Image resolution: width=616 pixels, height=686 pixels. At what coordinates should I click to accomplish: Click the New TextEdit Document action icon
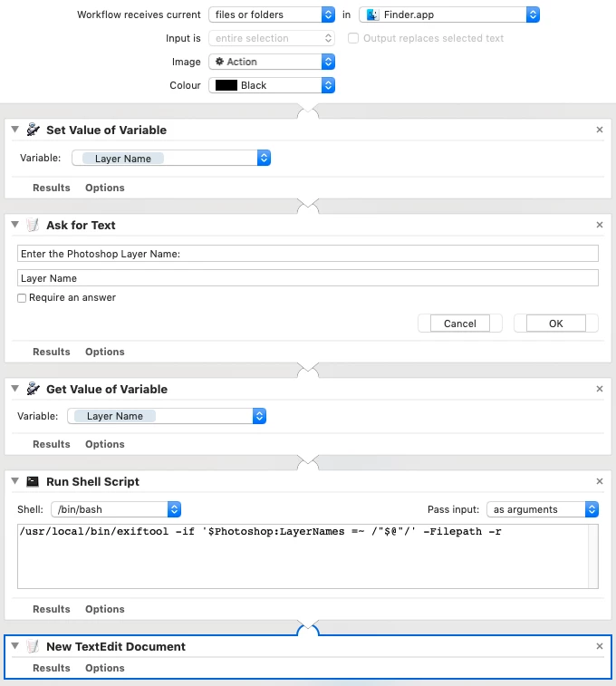click(33, 646)
